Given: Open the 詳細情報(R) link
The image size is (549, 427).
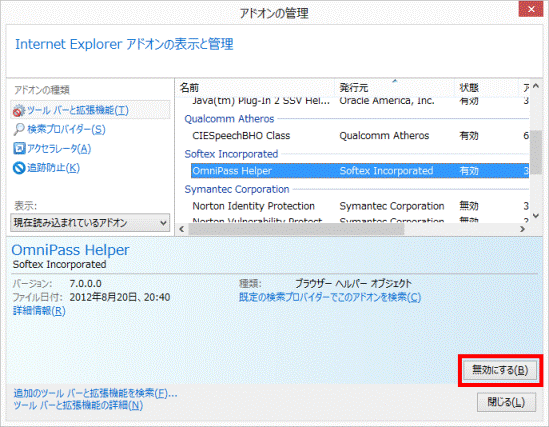Looking at the screenshot, I should coord(39,310).
